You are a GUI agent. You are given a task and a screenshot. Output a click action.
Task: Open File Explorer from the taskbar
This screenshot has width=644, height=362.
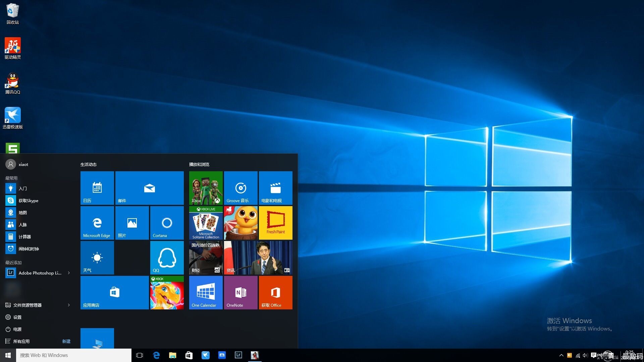pyautogui.click(x=173, y=355)
